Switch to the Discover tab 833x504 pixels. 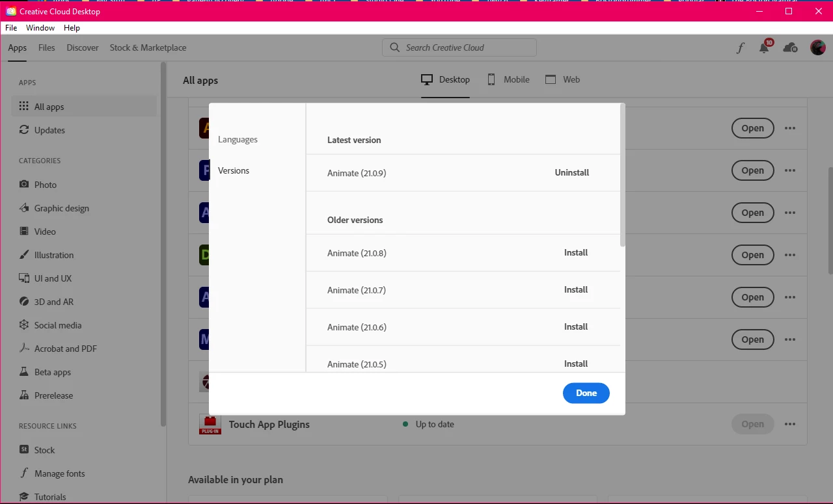pos(83,47)
